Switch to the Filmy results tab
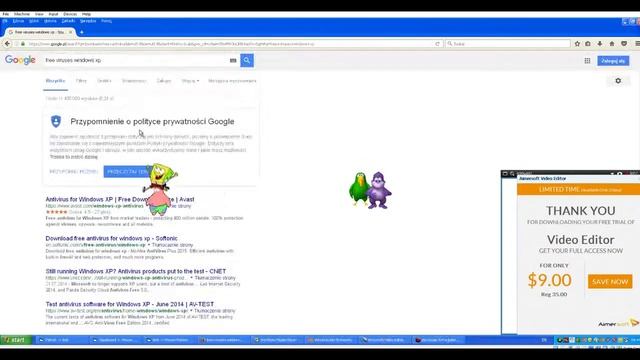640x360 pixels. pyautogui.click(x=81, y=81)
